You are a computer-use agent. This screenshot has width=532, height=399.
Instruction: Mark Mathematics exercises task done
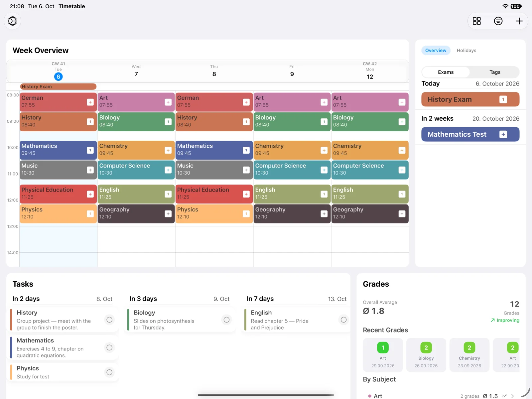[109, 348]
